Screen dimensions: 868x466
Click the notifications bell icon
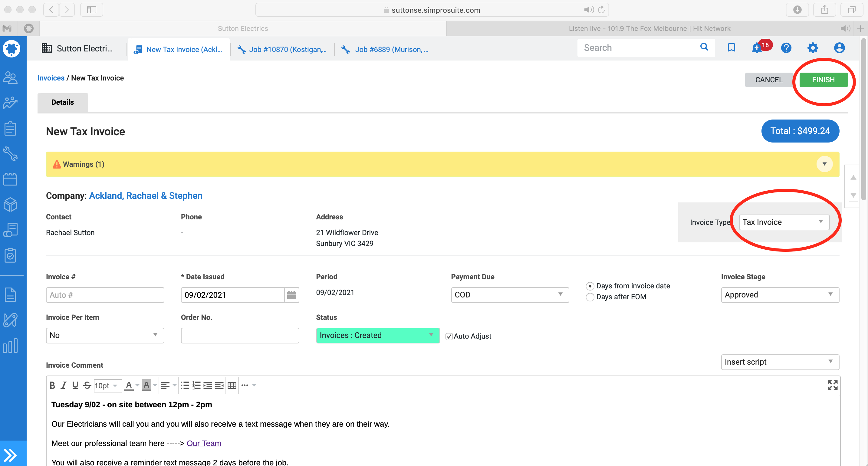coord(757,48)
